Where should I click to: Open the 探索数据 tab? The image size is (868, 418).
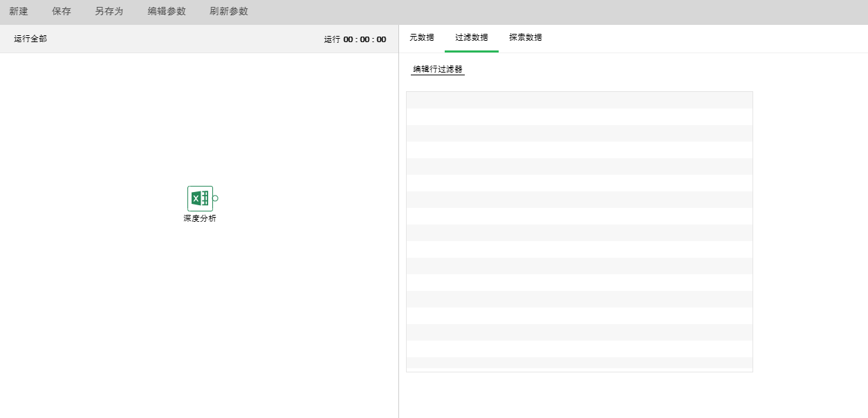526,37
